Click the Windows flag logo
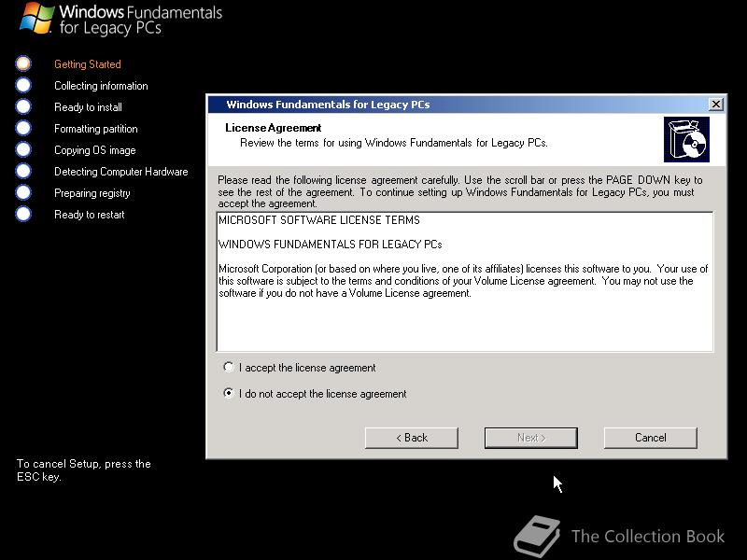Viewport: 747px width, 560px height. click(x=36, y=18)
